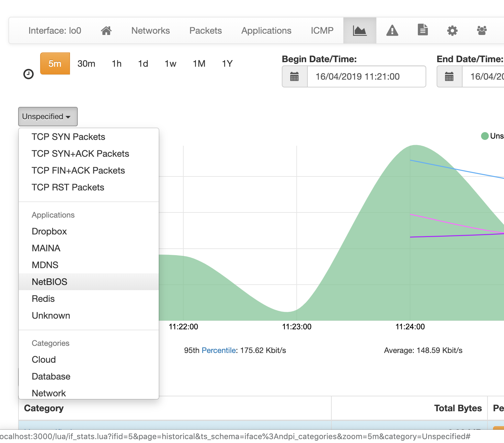Switch to the 1d time range

143,63
